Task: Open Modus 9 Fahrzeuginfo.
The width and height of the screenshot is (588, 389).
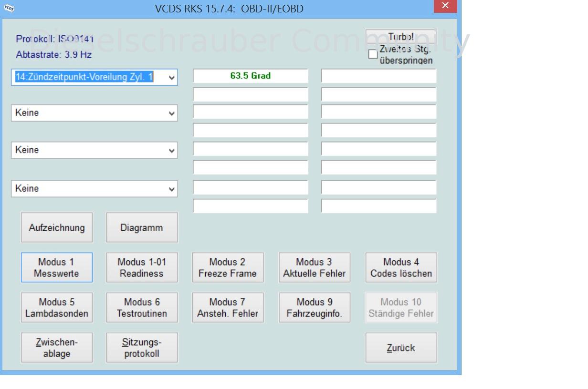Action: pyautogui.click(x=314, y=307)
